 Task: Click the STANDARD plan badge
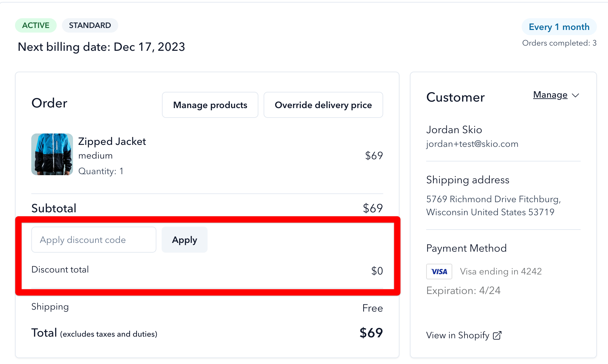coord(90,25)
